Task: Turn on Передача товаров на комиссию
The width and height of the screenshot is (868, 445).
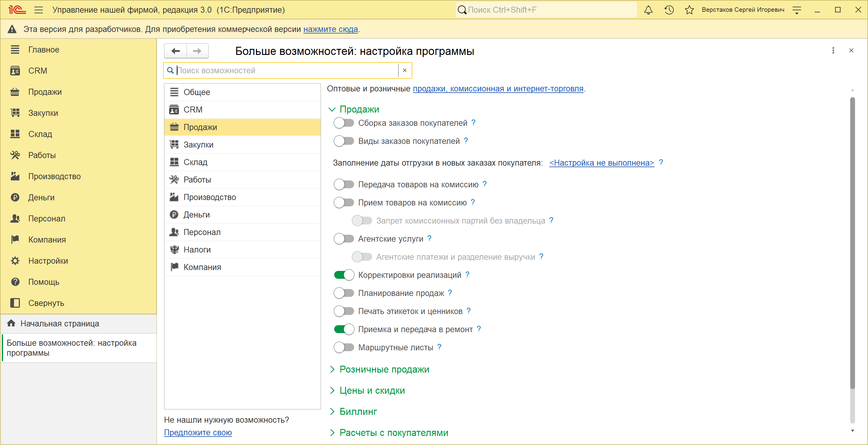Action: click(x=344, y=184)
